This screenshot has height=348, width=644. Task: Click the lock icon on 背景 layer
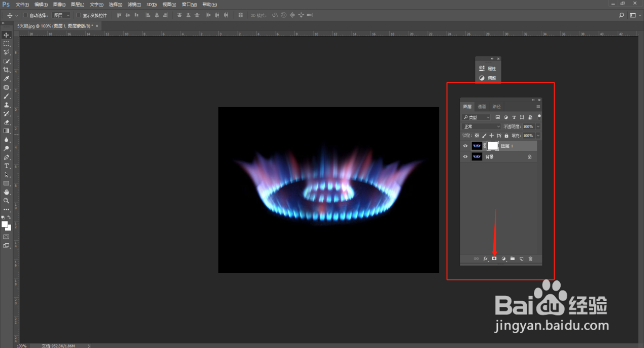tap(529, 156)
